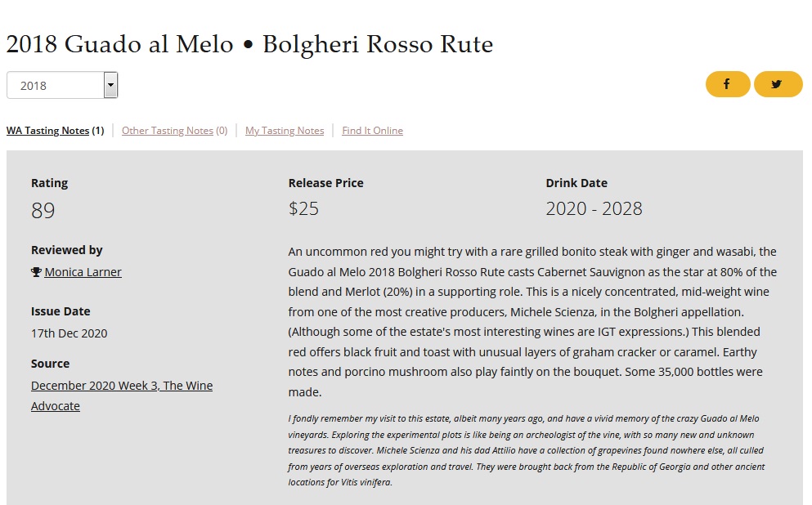Share the wine on Twitter
812x505 pixels.
point(778,84)
